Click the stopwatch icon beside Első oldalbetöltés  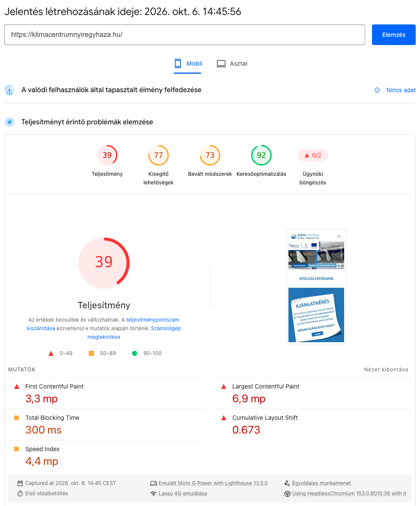tap(20, 494)
